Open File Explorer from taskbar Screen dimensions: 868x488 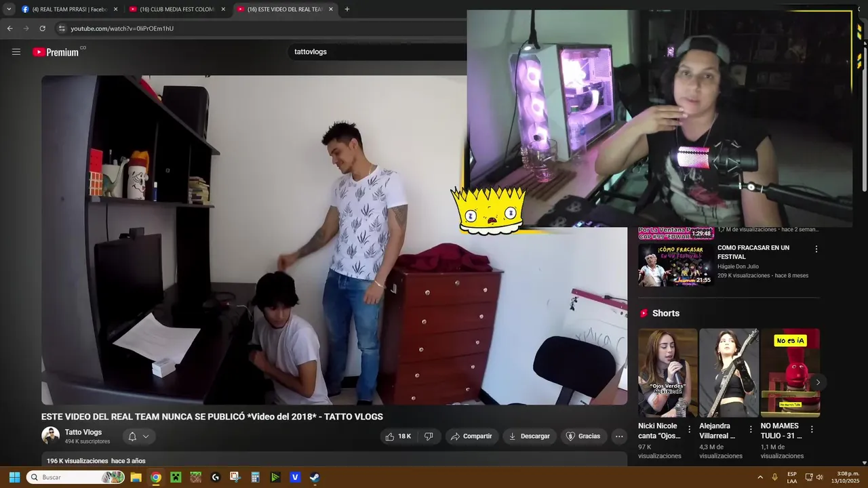pyautogui.click(x=136, y=477)
